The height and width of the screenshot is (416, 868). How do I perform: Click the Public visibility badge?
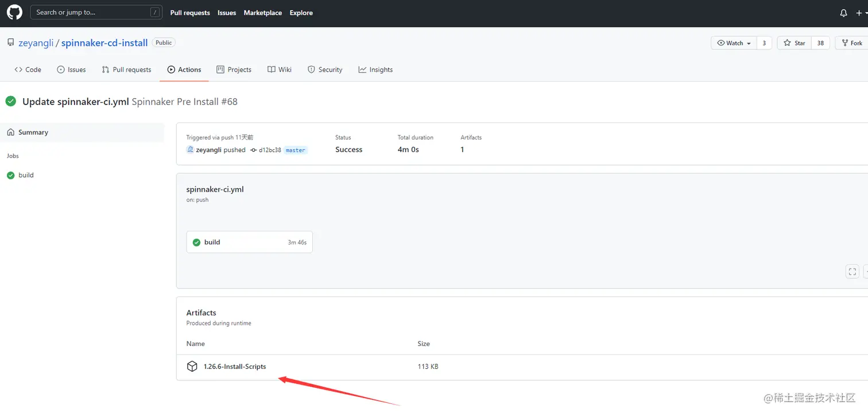click(x=164, y=42)
